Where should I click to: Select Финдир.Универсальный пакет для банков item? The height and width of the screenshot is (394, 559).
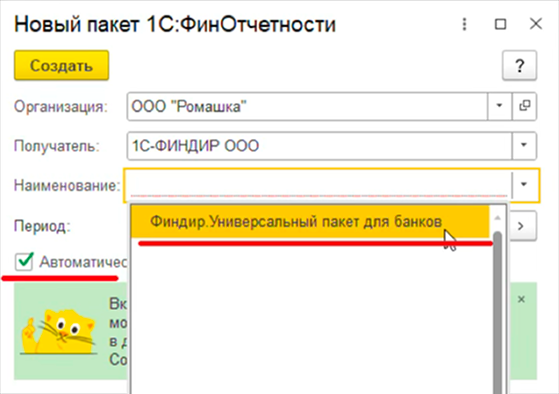(x=310, y=221)
